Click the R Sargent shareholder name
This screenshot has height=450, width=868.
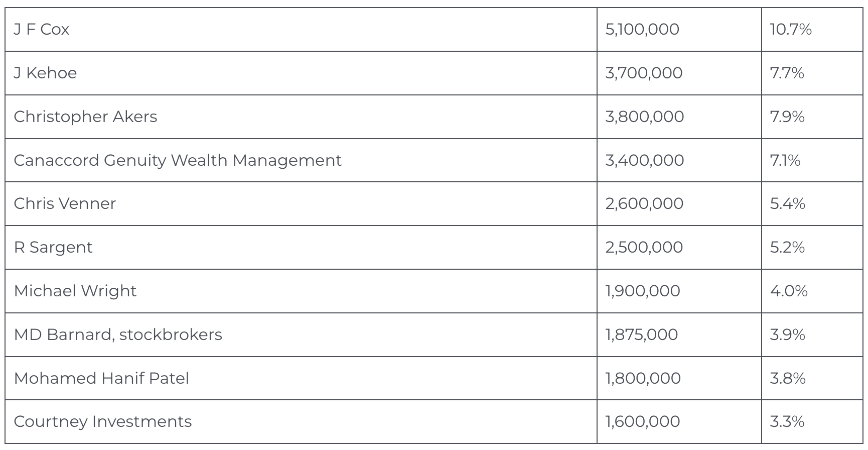53,247
